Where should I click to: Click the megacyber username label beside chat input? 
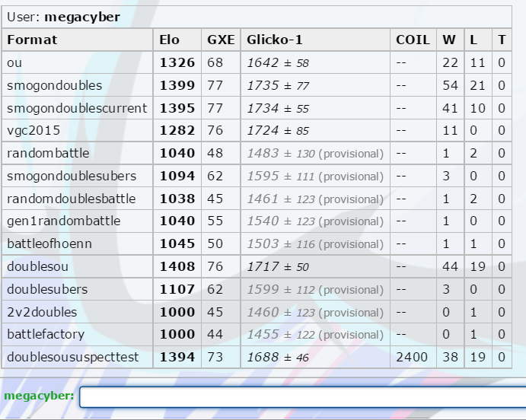[38, 396]
